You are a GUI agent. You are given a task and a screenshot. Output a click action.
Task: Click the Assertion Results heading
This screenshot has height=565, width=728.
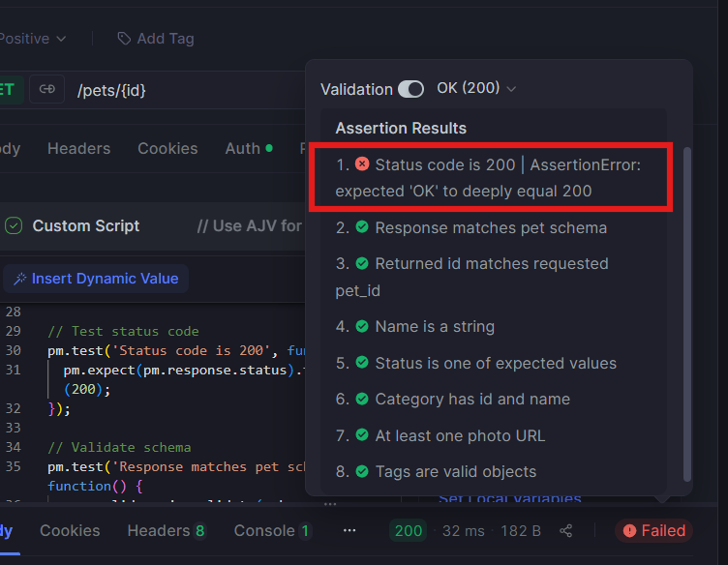coord(401,128)
